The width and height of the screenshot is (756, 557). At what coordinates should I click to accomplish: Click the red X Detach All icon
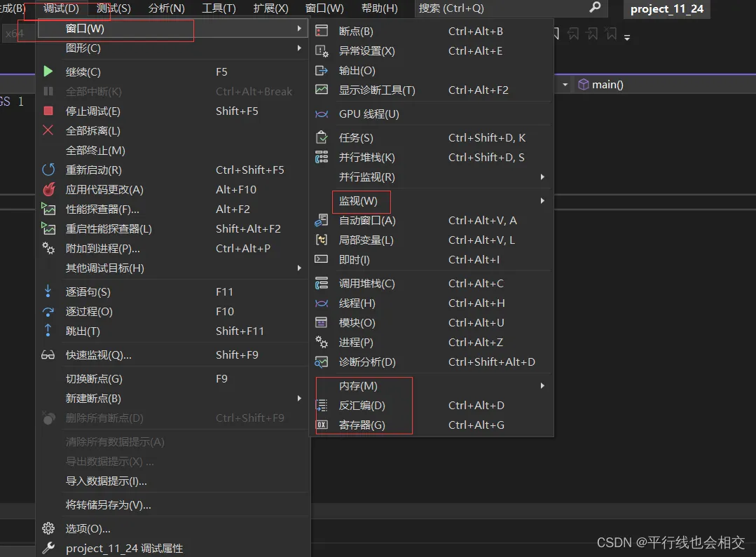tap(48, 130)
